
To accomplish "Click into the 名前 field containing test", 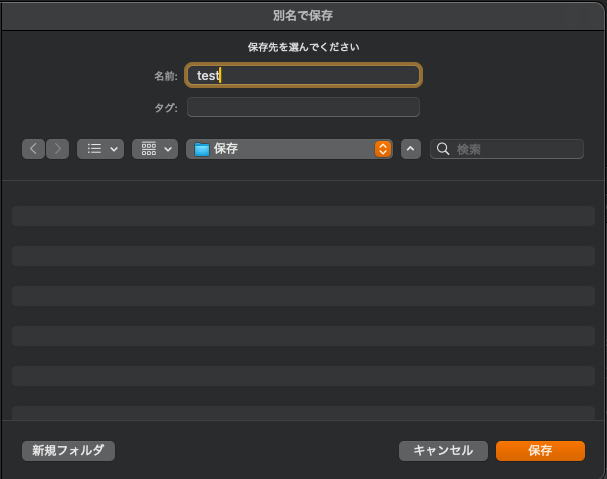I will click(x=304, y=75).
